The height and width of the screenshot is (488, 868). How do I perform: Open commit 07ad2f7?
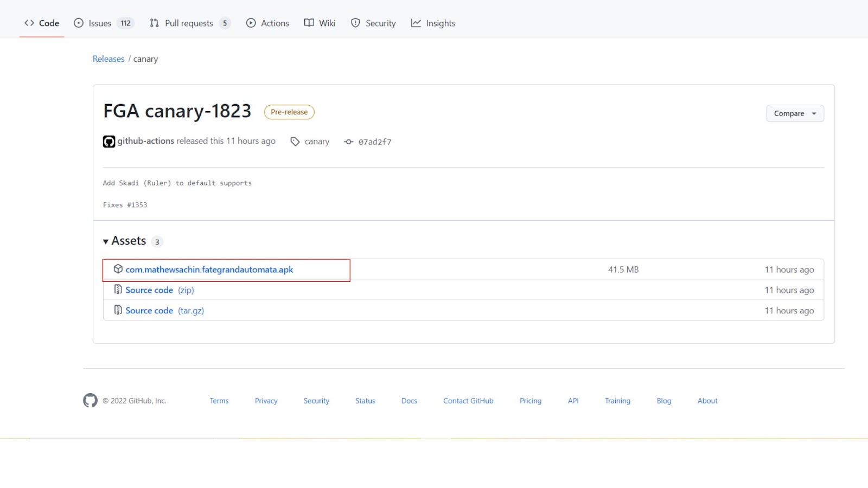coord(375,142)
